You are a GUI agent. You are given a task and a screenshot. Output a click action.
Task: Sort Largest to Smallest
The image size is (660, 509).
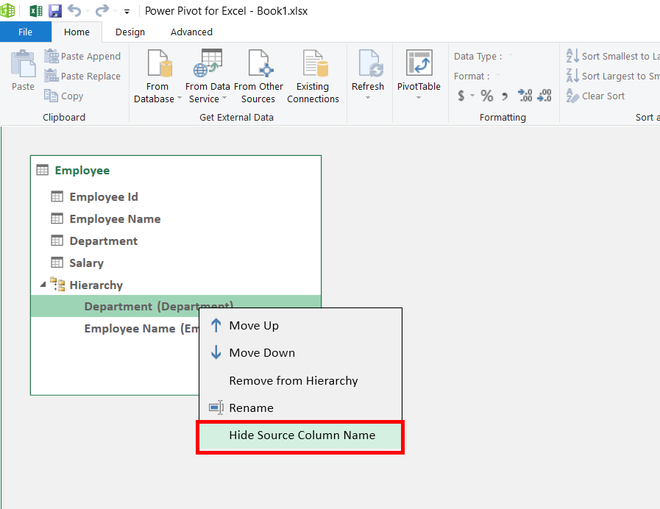click(613, 76)
